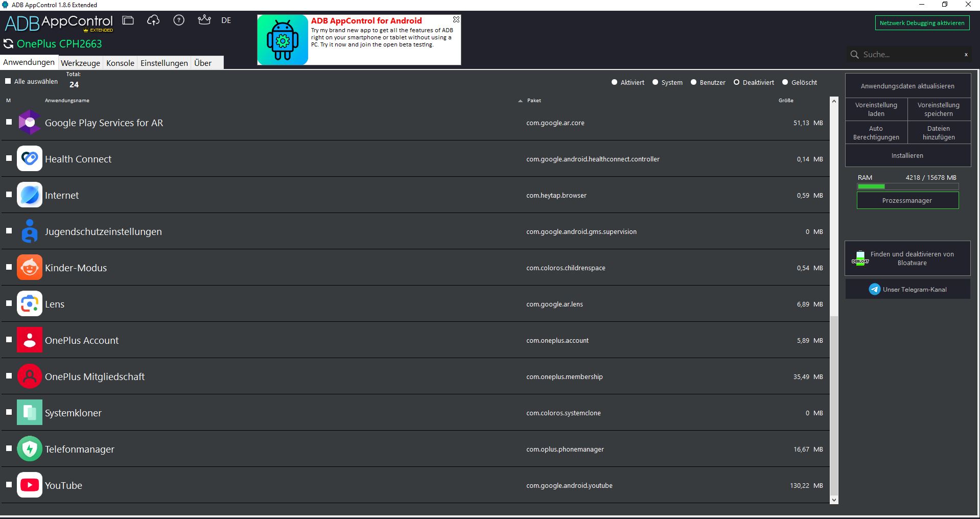Click the list scrollbar down arrow

point(834,500)
